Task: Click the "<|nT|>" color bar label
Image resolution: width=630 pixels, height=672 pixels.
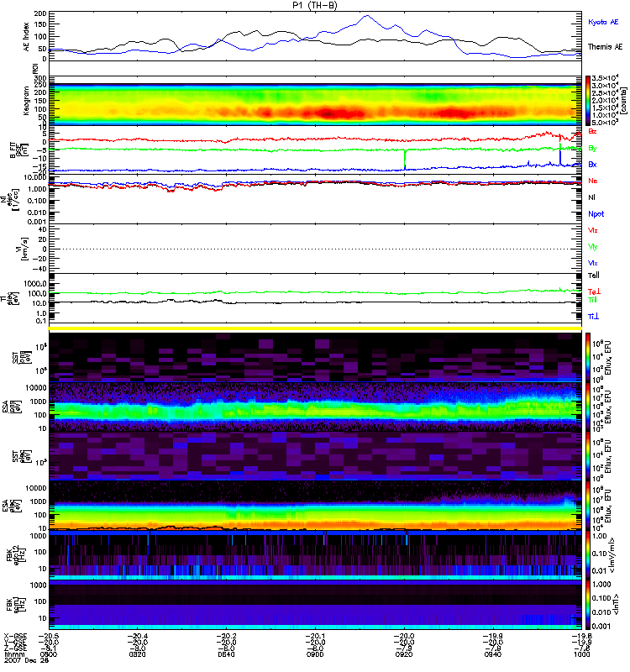Action: pos(618,604)
